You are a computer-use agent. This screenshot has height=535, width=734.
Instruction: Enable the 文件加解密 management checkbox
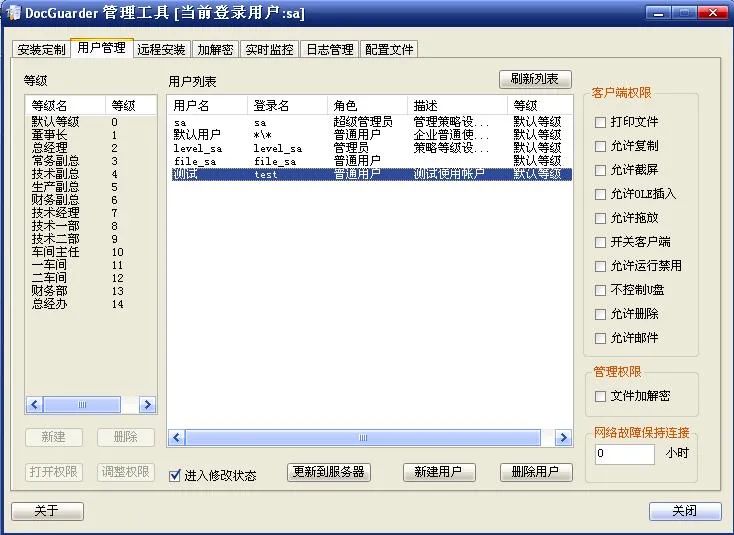600,396
